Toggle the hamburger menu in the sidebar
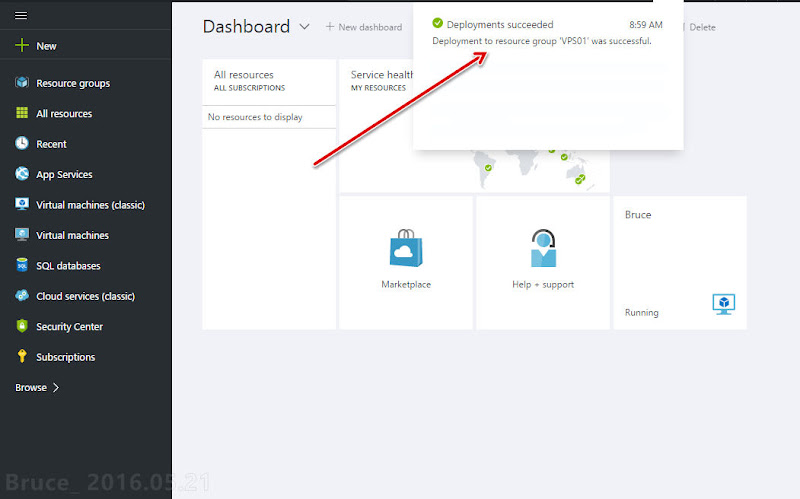 (x=21, y=15)
